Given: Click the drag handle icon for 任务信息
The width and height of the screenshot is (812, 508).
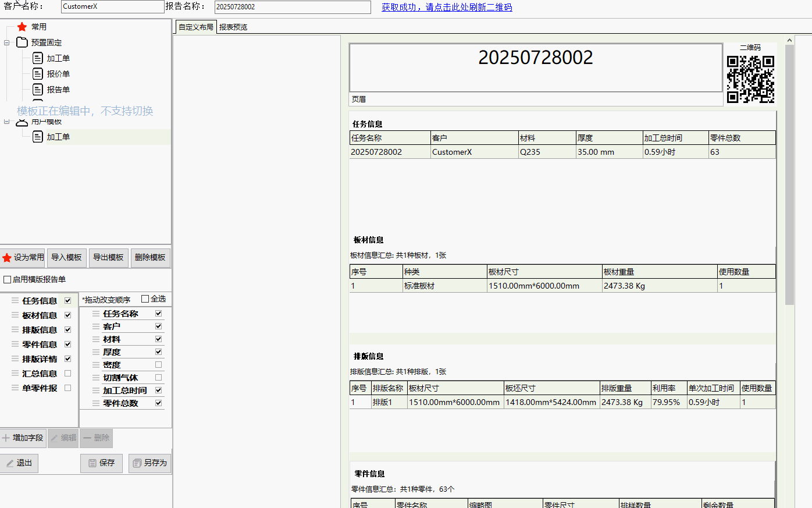Looking at the screenshot, I should [x=15, y=301].
